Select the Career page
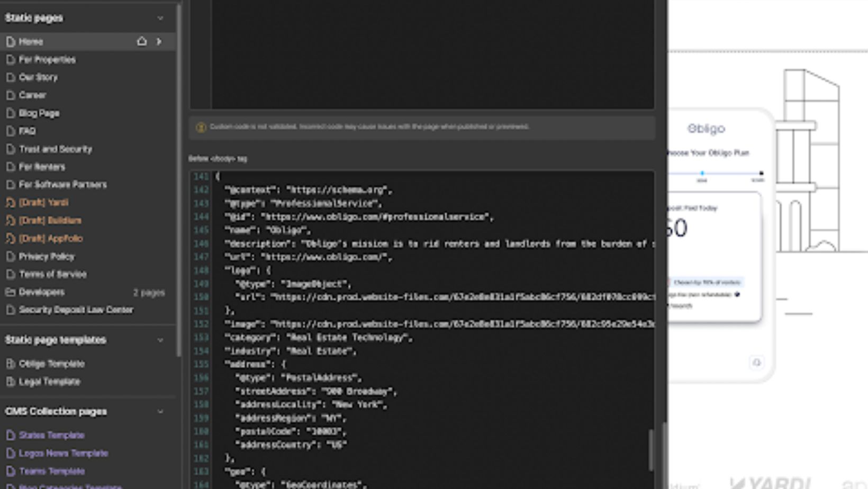The height and width of the screenshot is (489, 868). tap(32, 95)
